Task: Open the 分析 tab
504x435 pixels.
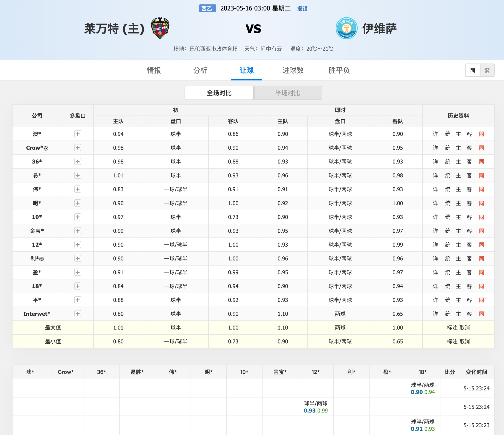Action: pyautogui.click(x=200, y=70)
